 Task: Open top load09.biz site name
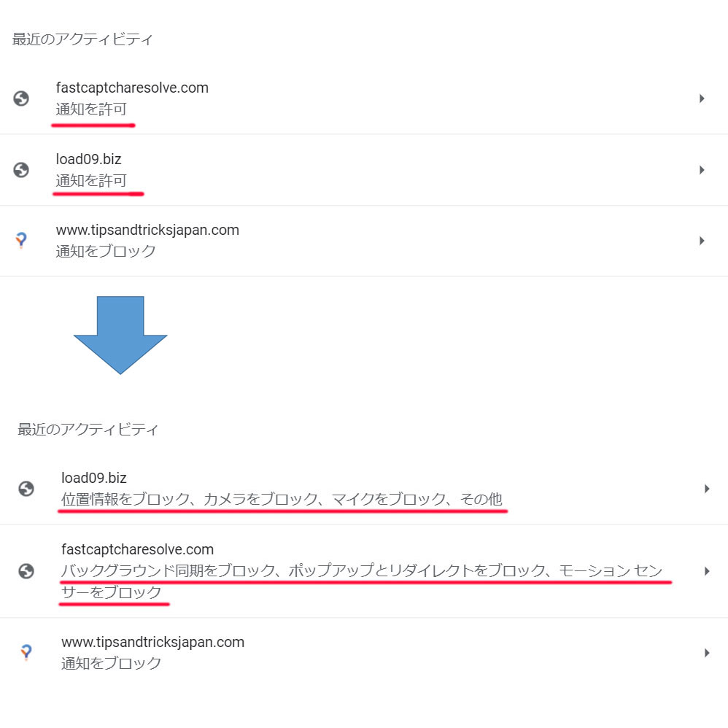click(89, 159)
